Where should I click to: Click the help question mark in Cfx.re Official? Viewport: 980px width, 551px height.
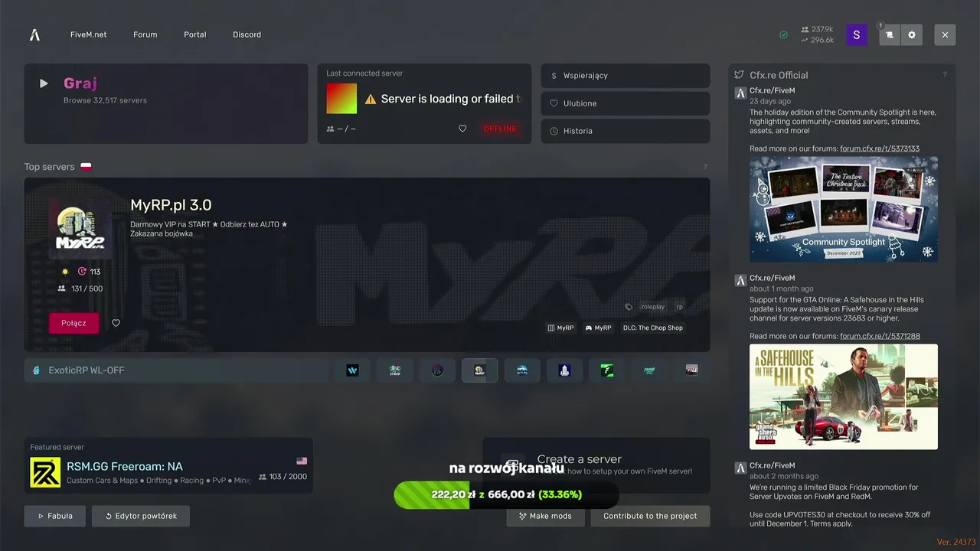945,75
